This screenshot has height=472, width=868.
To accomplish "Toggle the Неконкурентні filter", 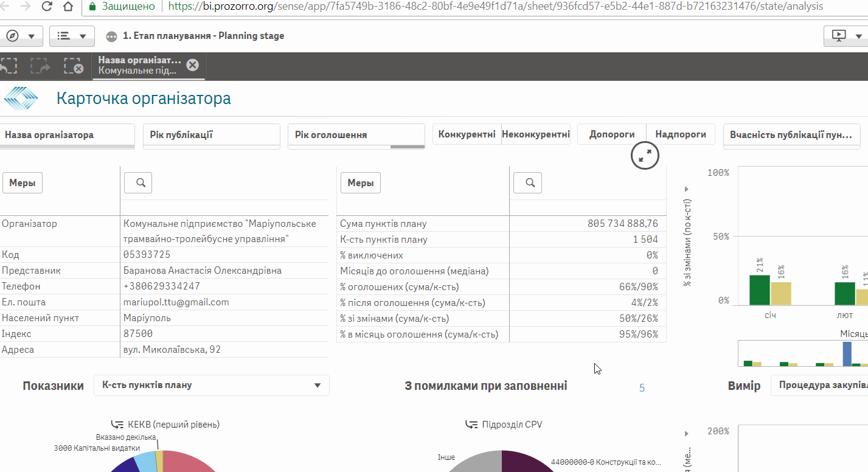I will tap(535, 134).
